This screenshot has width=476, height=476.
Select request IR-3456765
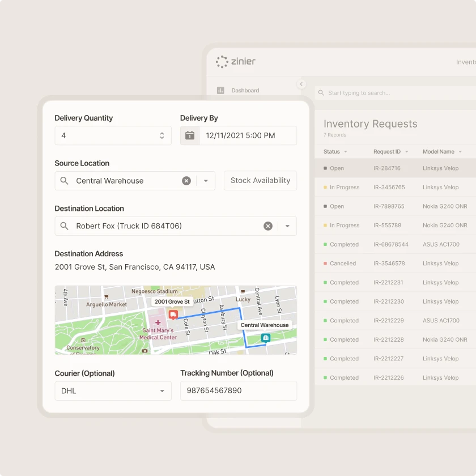pos(396,188)
